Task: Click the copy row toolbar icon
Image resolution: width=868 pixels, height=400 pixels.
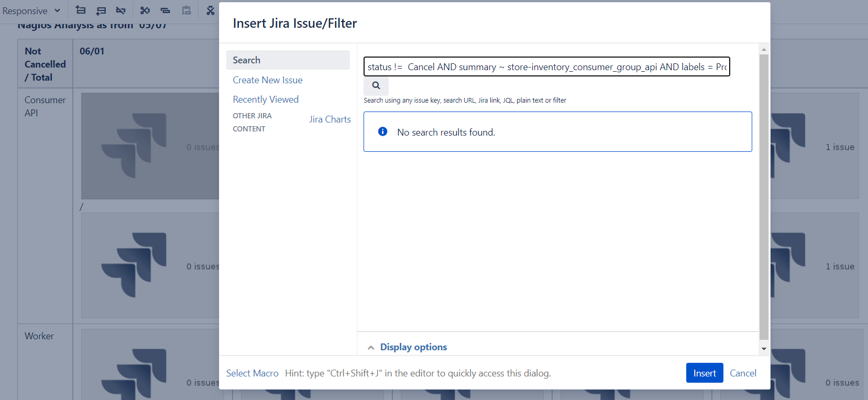Action: [166, 10]
